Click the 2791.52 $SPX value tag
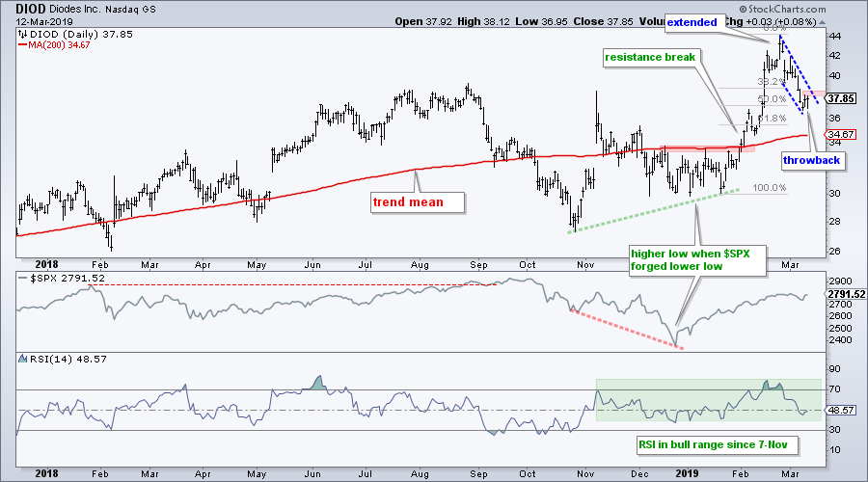The image size is (868, 482). (x=846, y=294)
